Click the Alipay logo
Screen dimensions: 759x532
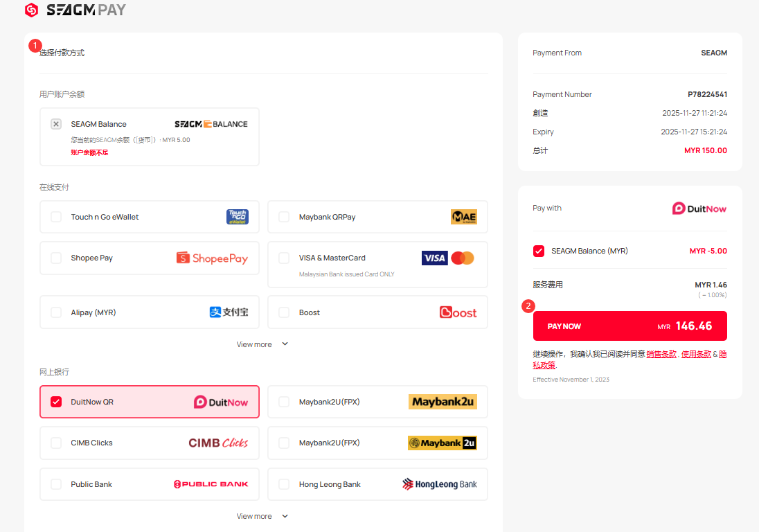[229, 312]
